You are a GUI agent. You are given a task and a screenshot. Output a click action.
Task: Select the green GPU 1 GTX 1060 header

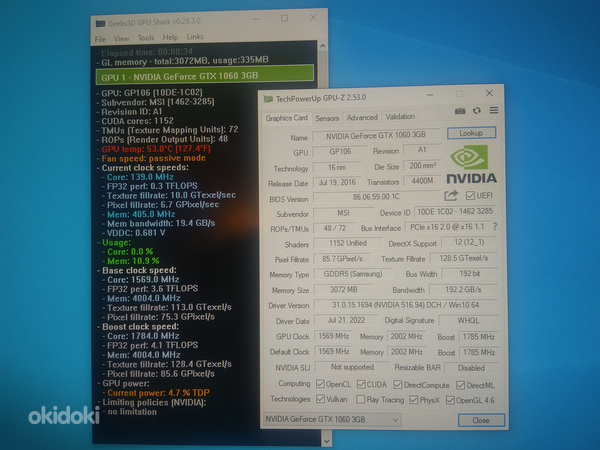tap(205, 75)
